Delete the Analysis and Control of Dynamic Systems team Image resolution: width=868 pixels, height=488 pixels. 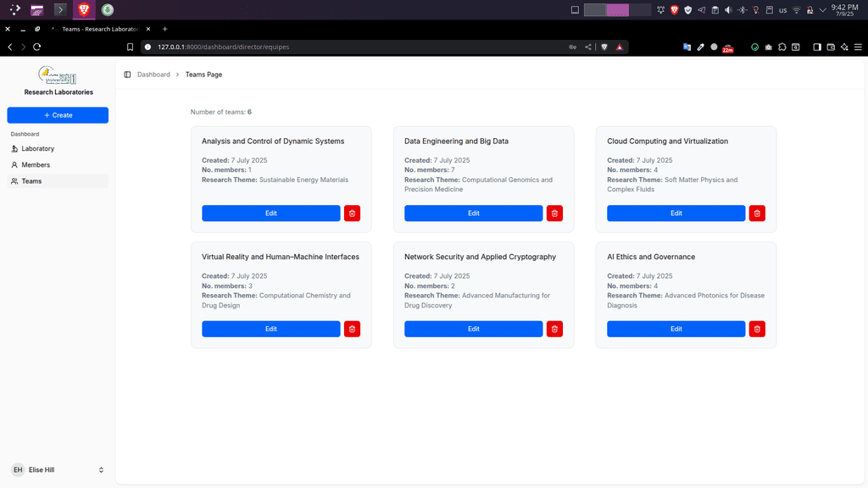[x=352, y=213]
